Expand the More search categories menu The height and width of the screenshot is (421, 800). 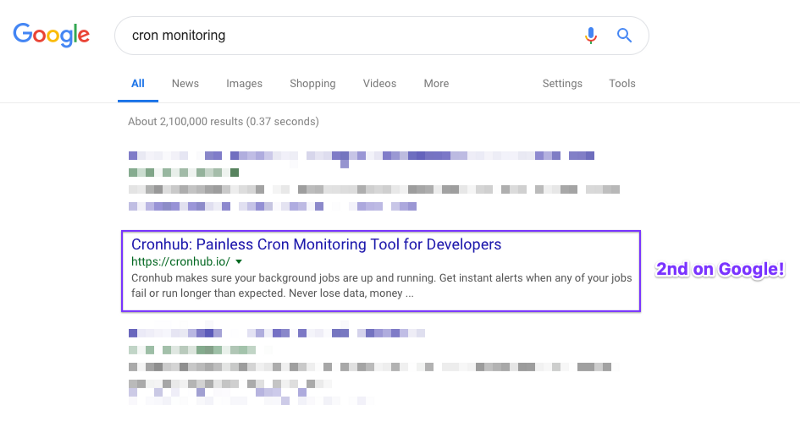pos(436,84)
